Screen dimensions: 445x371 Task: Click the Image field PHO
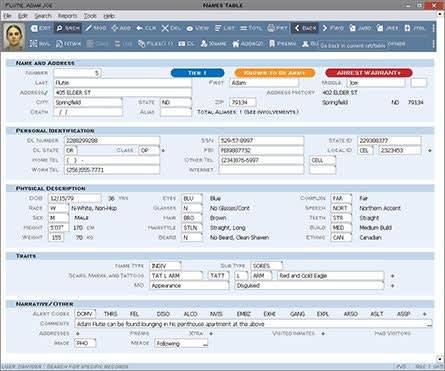pyautogui.click(x=85, y=343)
